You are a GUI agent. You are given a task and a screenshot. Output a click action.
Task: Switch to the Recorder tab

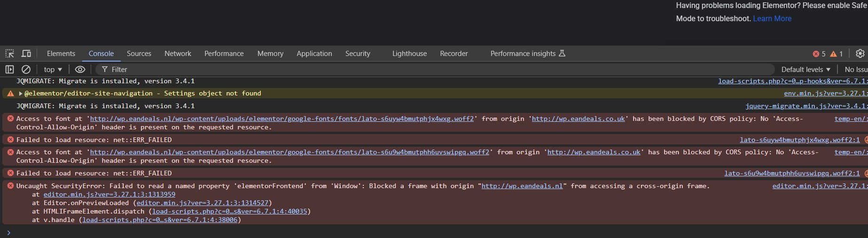pyautogui.click(x=454, y=54)
